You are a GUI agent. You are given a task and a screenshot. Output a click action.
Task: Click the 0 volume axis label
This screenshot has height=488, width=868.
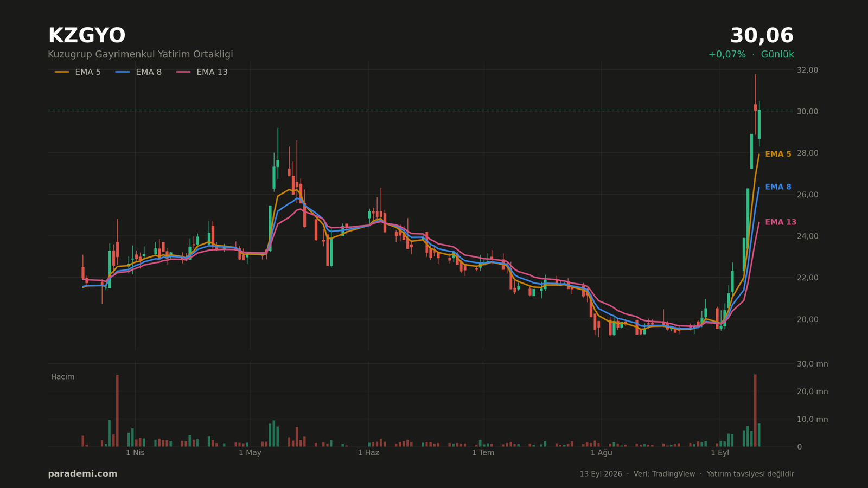(799, 447)
